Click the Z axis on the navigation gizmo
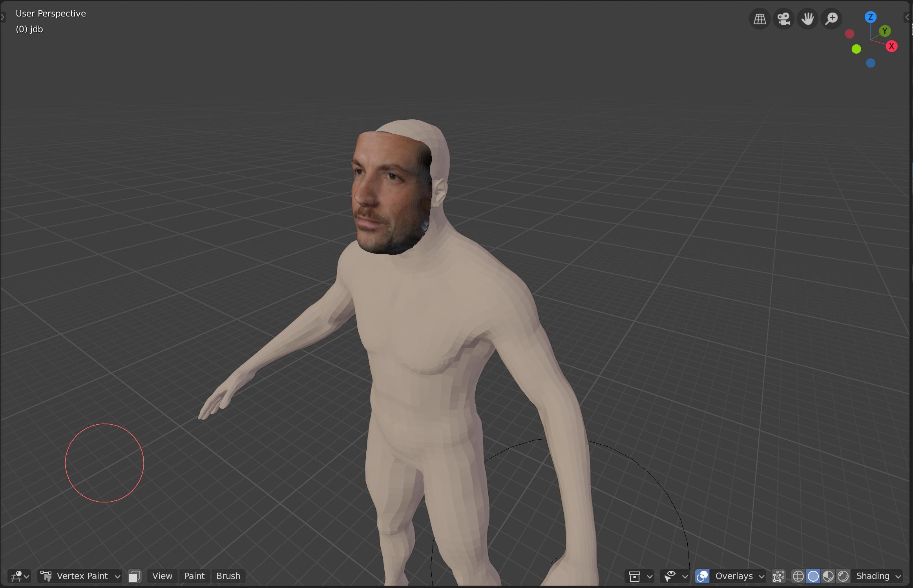 871,17
